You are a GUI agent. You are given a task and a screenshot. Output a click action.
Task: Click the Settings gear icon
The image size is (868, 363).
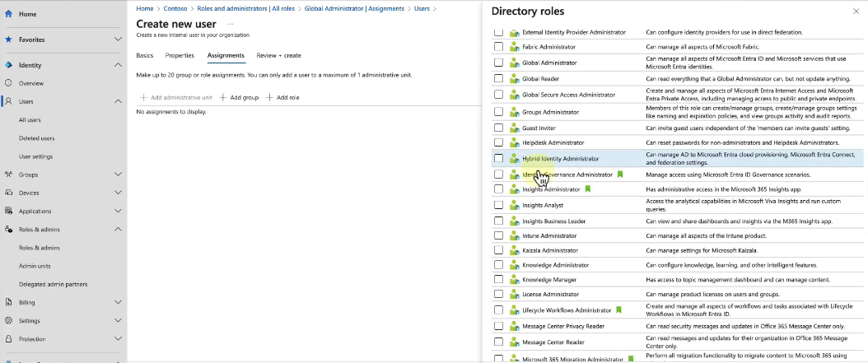(x=8, y=320)
